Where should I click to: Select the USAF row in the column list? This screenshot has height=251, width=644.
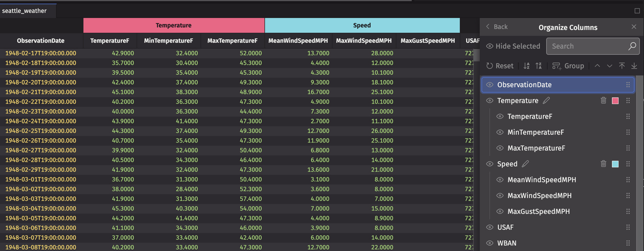(533, 227)
